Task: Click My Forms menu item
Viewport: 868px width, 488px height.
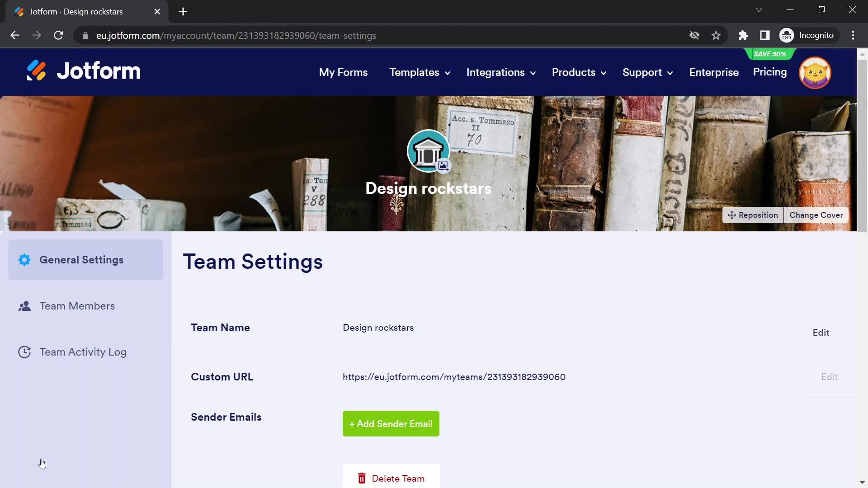Action: [x=344, y=72]
